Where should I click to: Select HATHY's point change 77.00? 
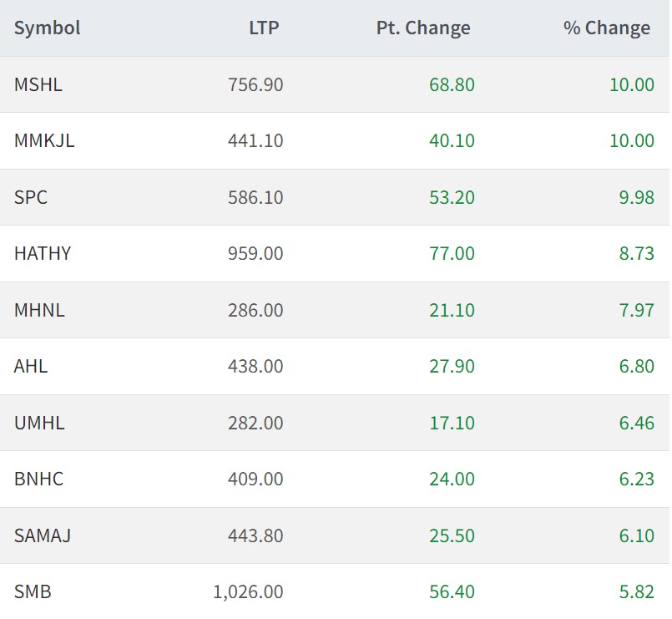(452, 253)
